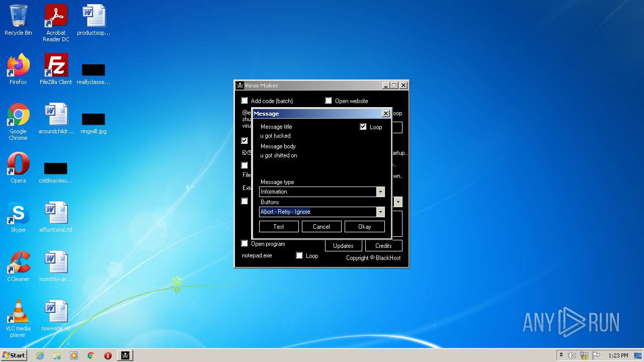Screen dimensions: 644x362
Task: Open the Action Center flag icon
Action: [596, 355]
